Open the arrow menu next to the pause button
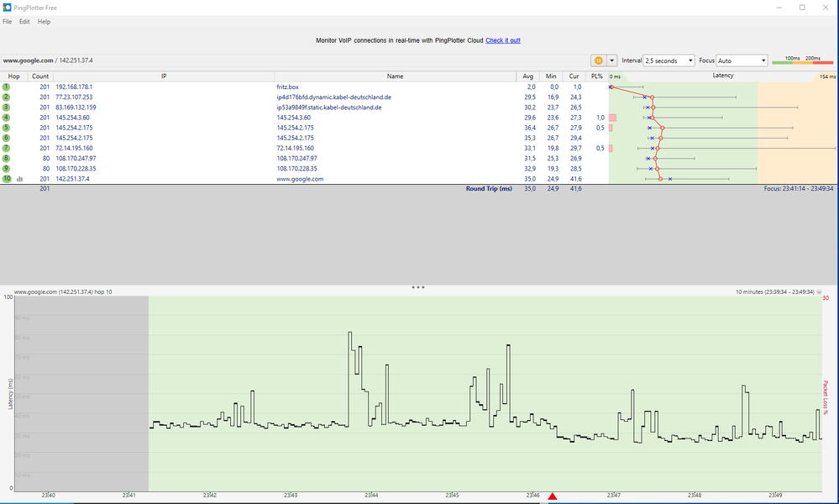The height and width of the screenshot is (504, 839). pyautogui.click(x=610, y=60)
